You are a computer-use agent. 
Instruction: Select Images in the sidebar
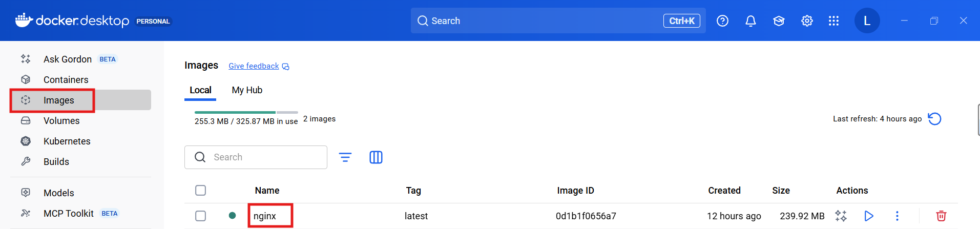(80, 100)
